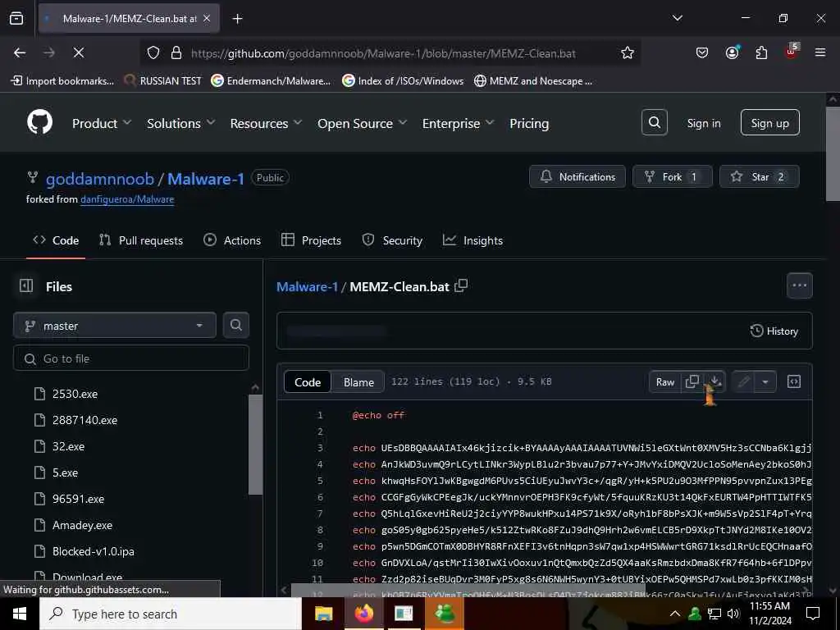Open goddamnnoob profile link
Screen dimensions: 840x630
coord(99,178)
